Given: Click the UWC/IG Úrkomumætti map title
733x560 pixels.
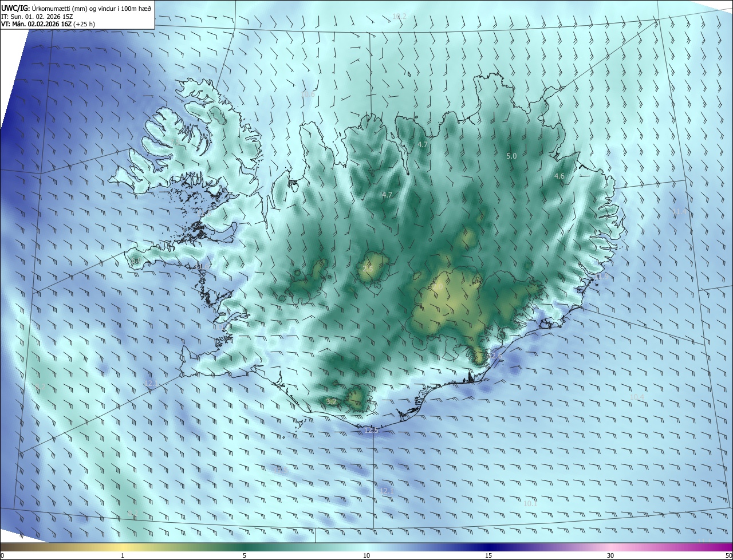Looking at the screenshot, I should coord(76,8).
